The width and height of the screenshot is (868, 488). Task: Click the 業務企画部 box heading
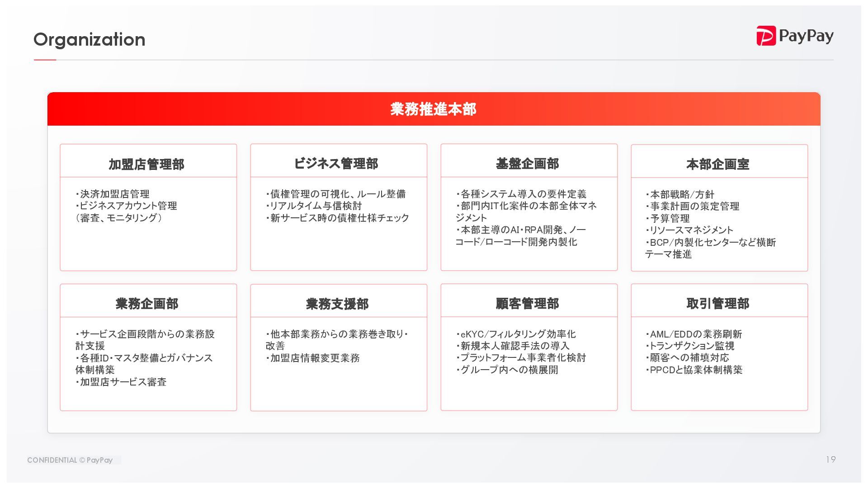pyautogui.click(x=146, y=304)
